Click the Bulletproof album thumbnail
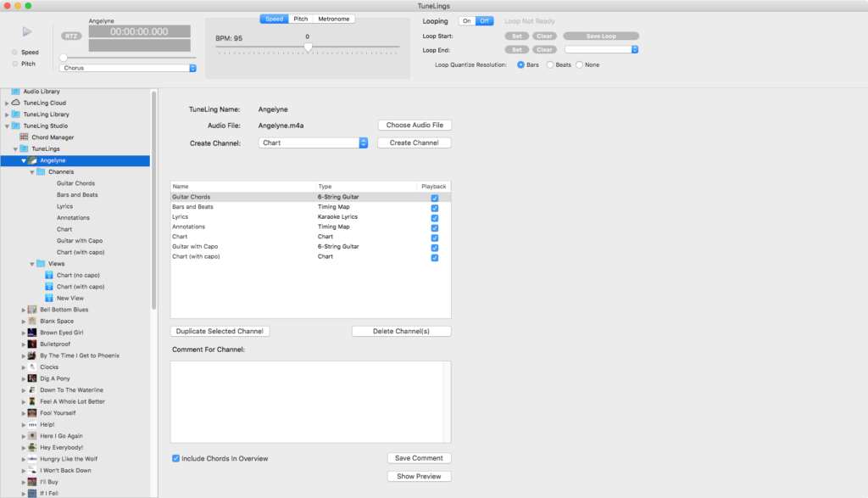 pos(32,344)
